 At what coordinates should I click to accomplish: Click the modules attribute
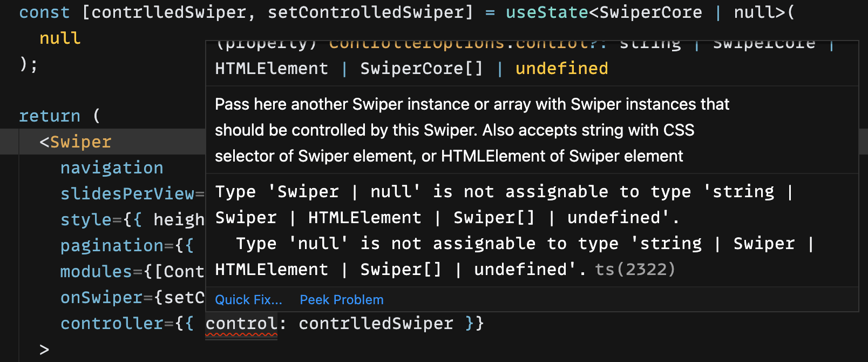click(x=96, y=272)
